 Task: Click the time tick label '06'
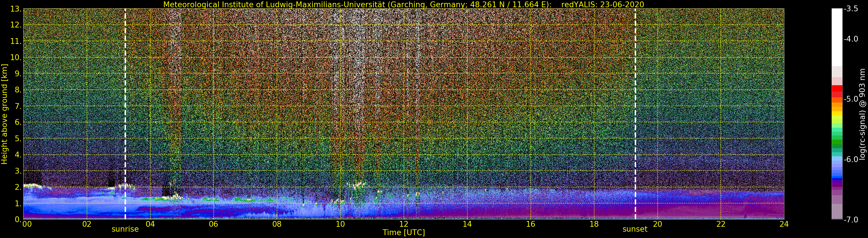(x=213, y=224)
